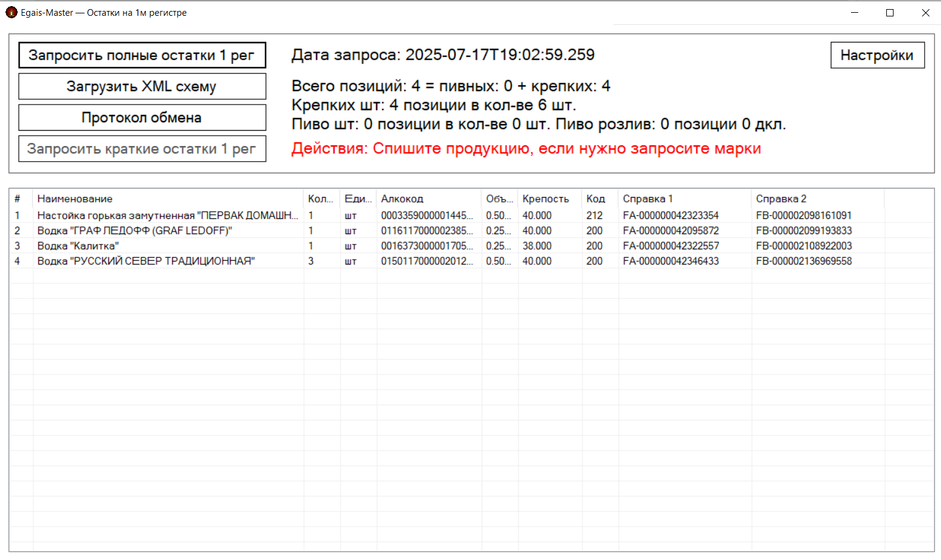Image resolution: width=941 pixels, height=560 pixels.
Task: Click cell FB-000002136969558 in Справка 2
Action: pyautogui.click(x=804, y=261)
